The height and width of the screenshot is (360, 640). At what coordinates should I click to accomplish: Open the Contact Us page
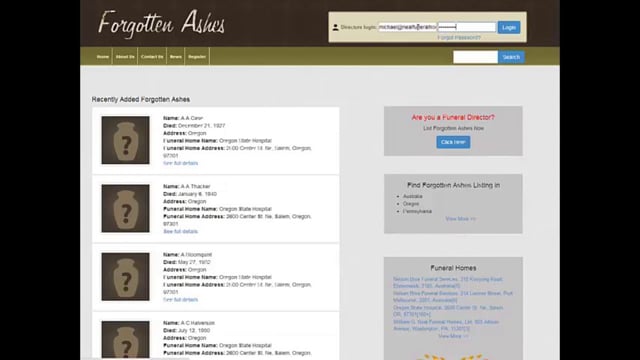point(152,57)
